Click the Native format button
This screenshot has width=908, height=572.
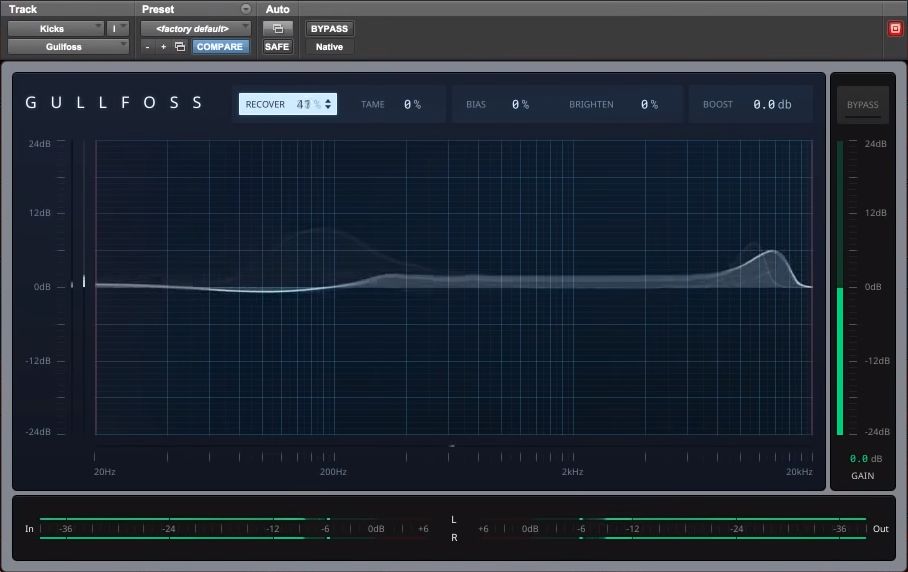329,47
